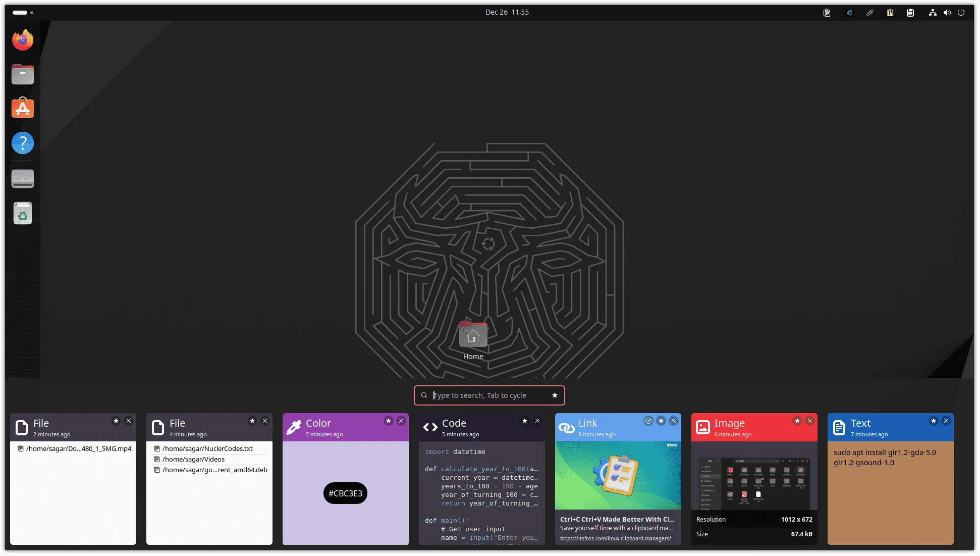Click the power icon in the top bar

click(961, 12)
